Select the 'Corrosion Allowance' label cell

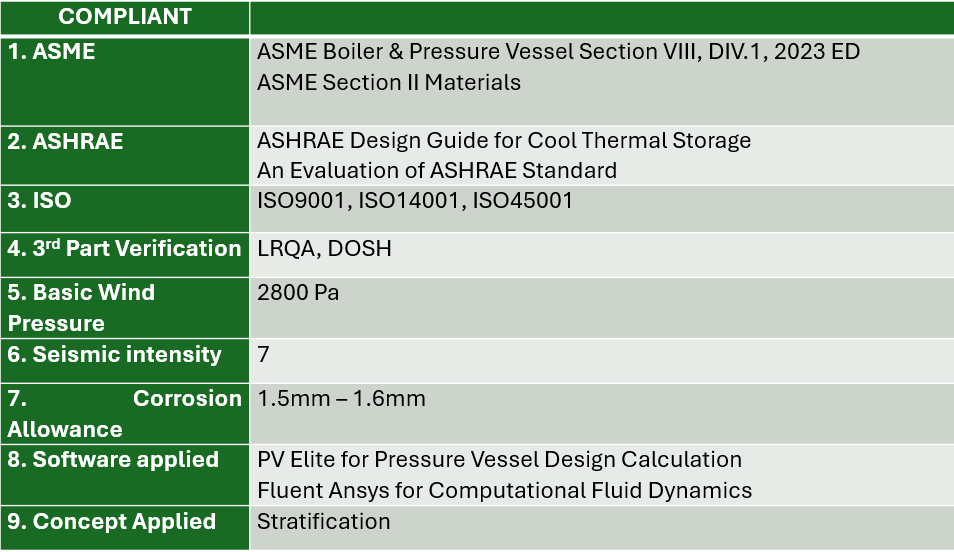[x=125, y=414]
